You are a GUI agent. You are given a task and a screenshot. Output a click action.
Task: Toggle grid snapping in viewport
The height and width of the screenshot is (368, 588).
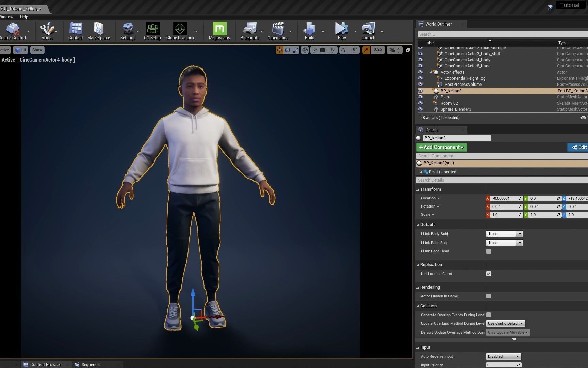pyautogui.click(x=323, y=50)
